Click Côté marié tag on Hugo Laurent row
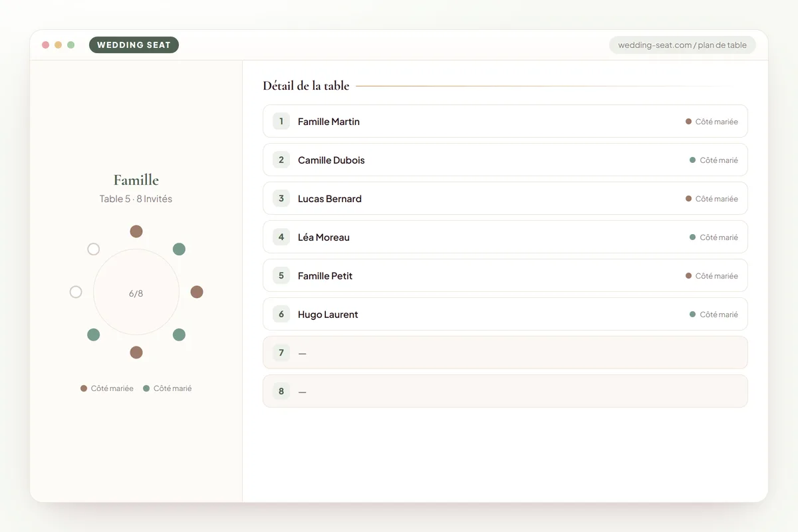Screen dimensions: 798x532 [x=714, y=315]
